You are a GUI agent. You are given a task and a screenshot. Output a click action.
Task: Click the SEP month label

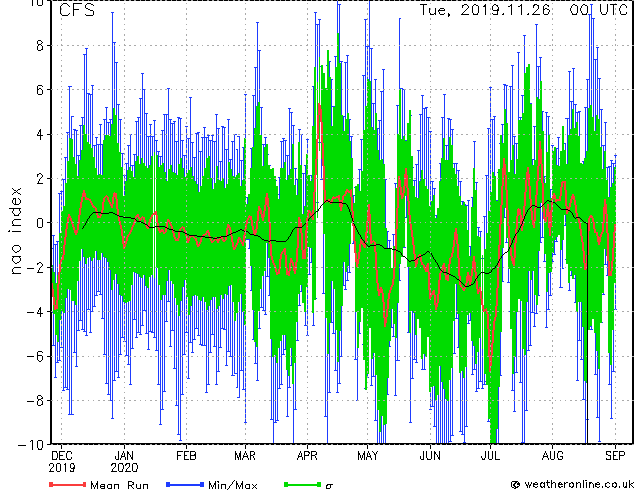[615, 456]
